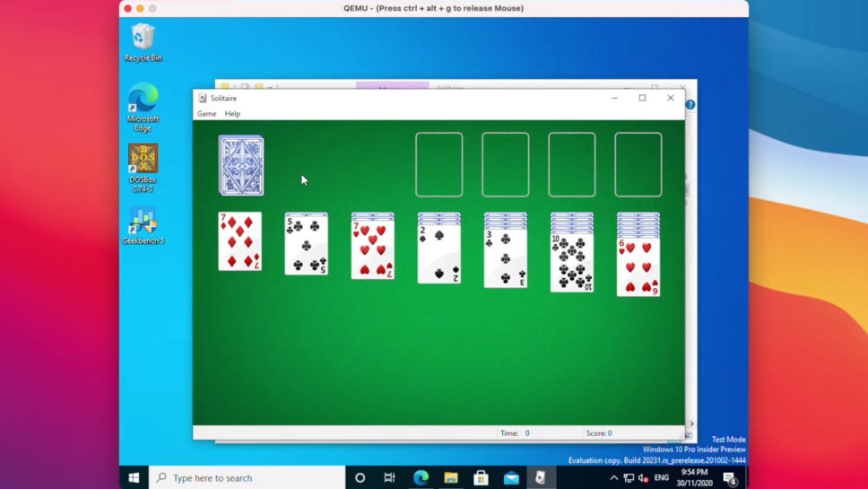Select the 3 of clubs card
This screenshot has width=868, height=489.
pyautogui.click(x=506, y=259)
